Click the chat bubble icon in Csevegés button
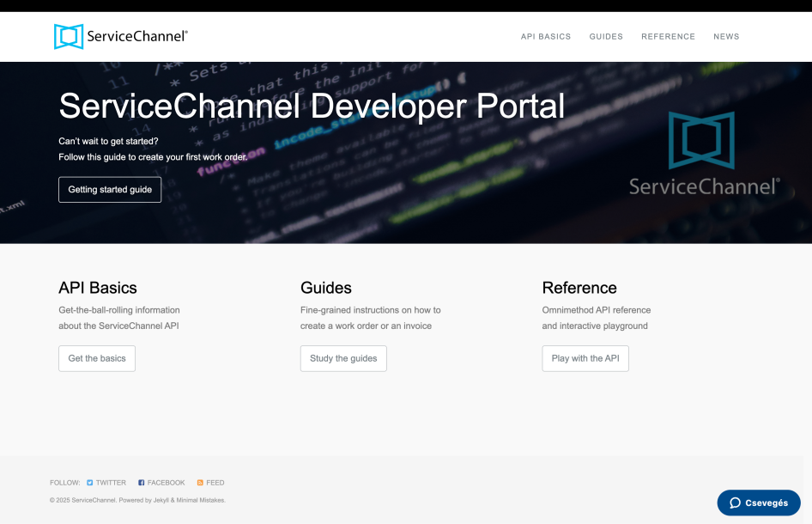 coord(735,503)
